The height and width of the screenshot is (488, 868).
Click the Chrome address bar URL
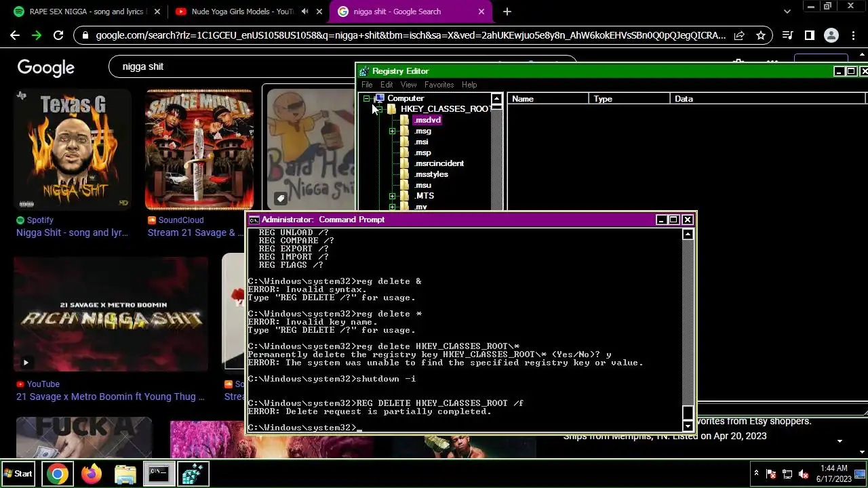click(410, 35)
